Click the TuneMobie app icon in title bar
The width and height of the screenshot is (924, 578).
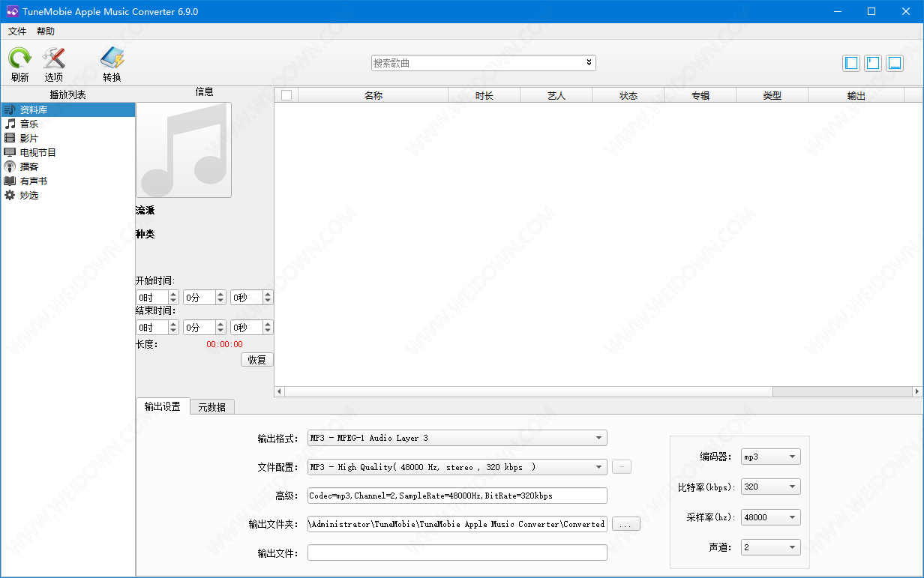point(12,12)
